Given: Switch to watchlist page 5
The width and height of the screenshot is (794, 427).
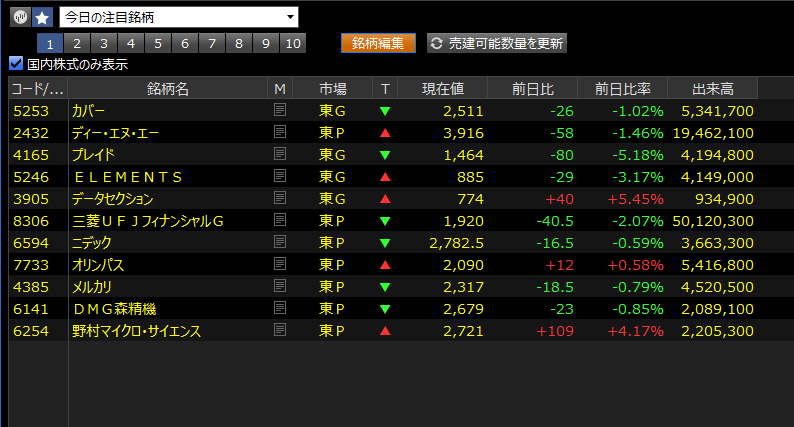Looking at the screenshot, I should [x=158, y=44].
